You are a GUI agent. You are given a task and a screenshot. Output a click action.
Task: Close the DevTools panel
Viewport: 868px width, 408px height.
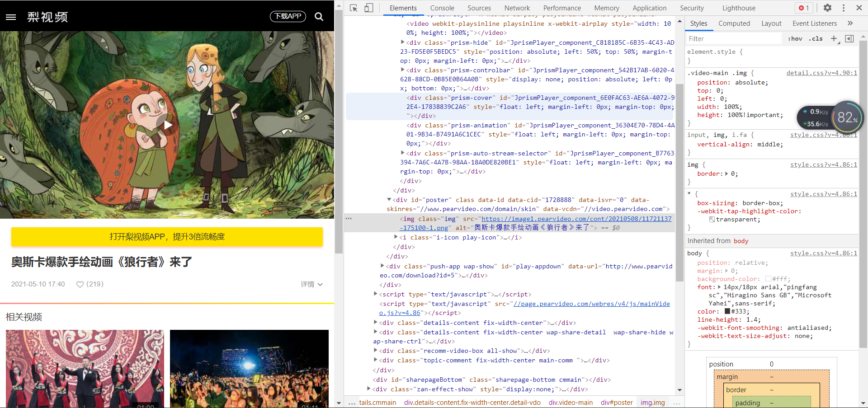click(859, 8)
